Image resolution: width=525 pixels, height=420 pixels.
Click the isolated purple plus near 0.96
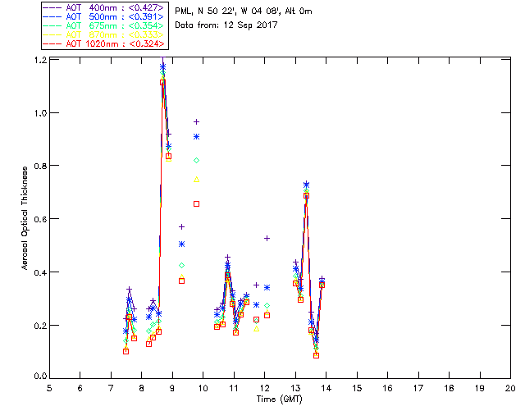point(197,122)
